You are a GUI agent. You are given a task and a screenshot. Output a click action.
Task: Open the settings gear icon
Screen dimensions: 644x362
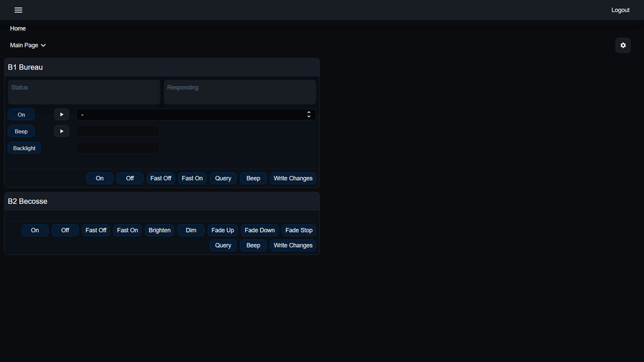pyautogui.click(x=623, y=45)
